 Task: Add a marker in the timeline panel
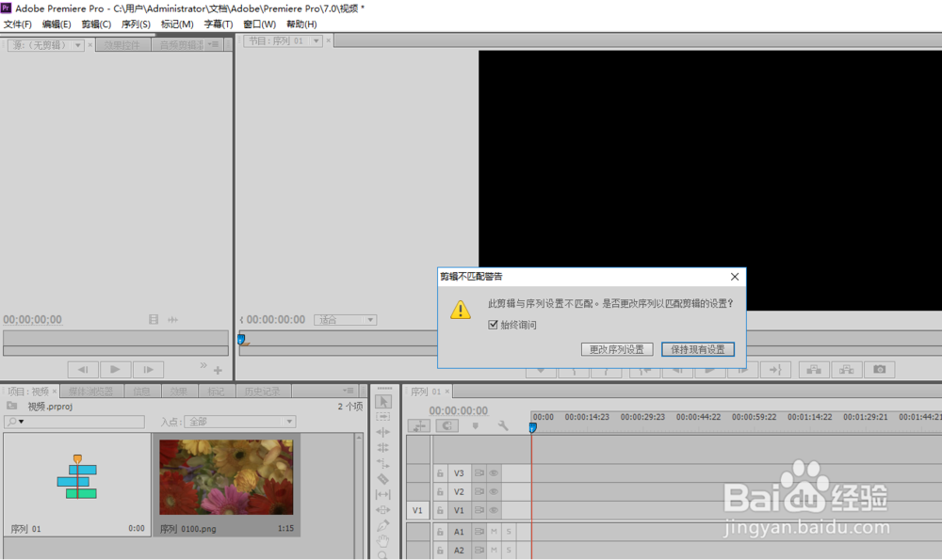(x=475, y=425)
